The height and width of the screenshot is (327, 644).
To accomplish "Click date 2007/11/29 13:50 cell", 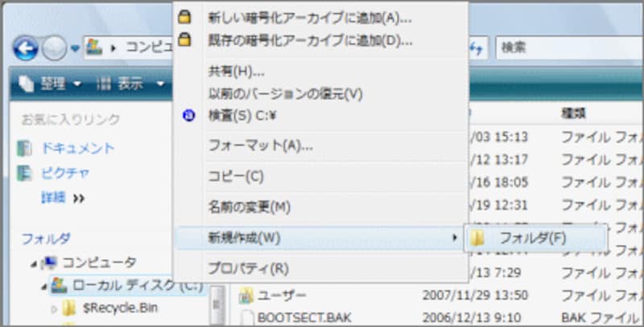I will click(x=475, y=295).
